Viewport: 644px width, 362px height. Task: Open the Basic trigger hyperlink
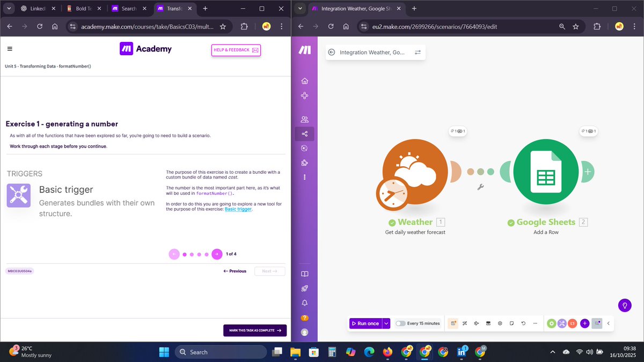coord(238,209)
